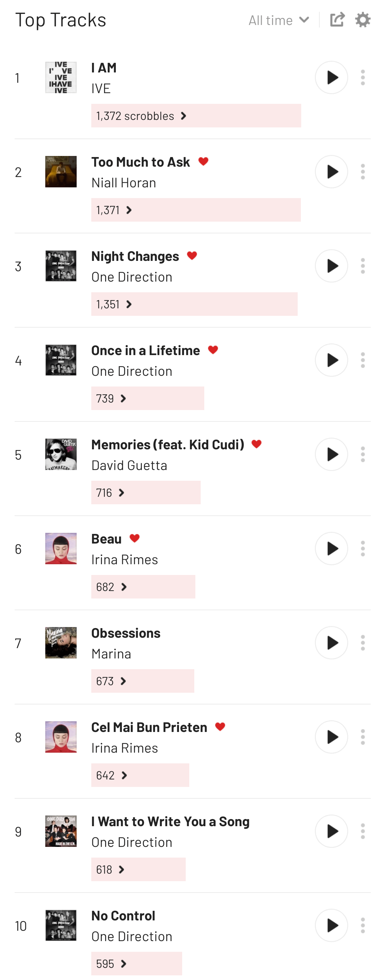Play the track I AM
This screenshot has height=980, width=385.
point(331,77)
